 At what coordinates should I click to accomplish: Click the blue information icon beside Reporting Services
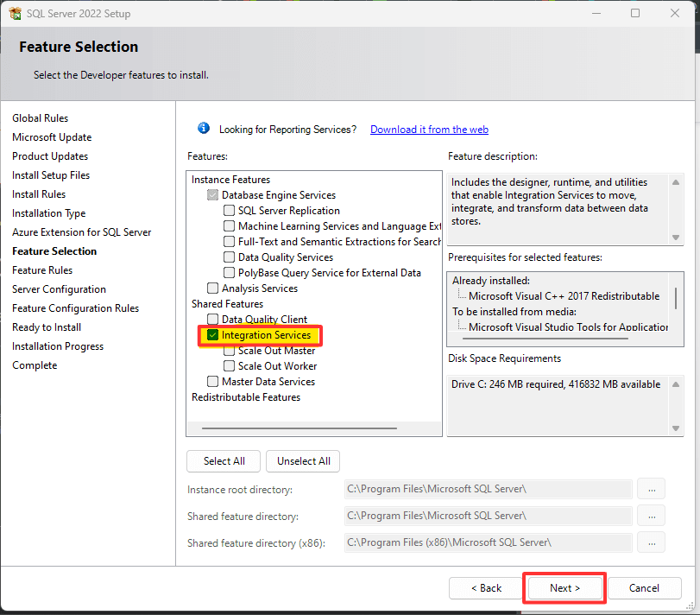tap(204, 129)
